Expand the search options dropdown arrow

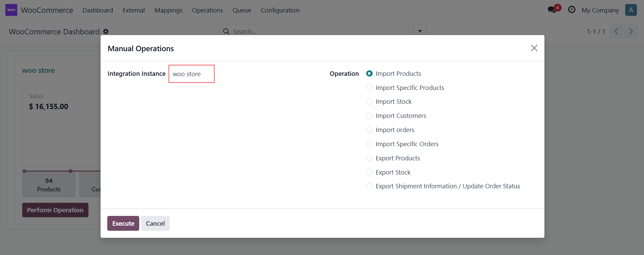(x=420, y=31)
